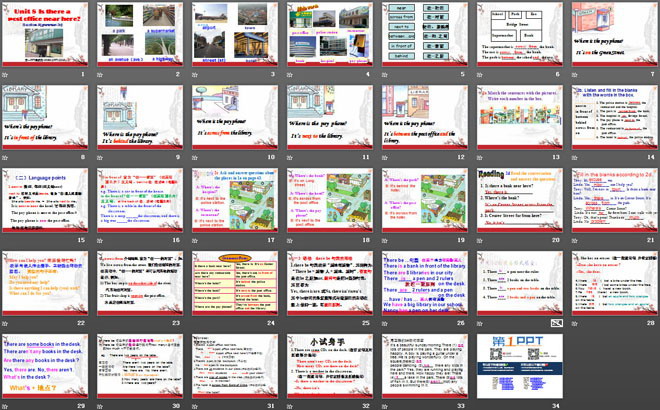The height and width of the screenshot is (410, 660).
Task: Select slide 3 thumbnail showing airport and street
Action: pyautogui.click(x=235, y=35)
